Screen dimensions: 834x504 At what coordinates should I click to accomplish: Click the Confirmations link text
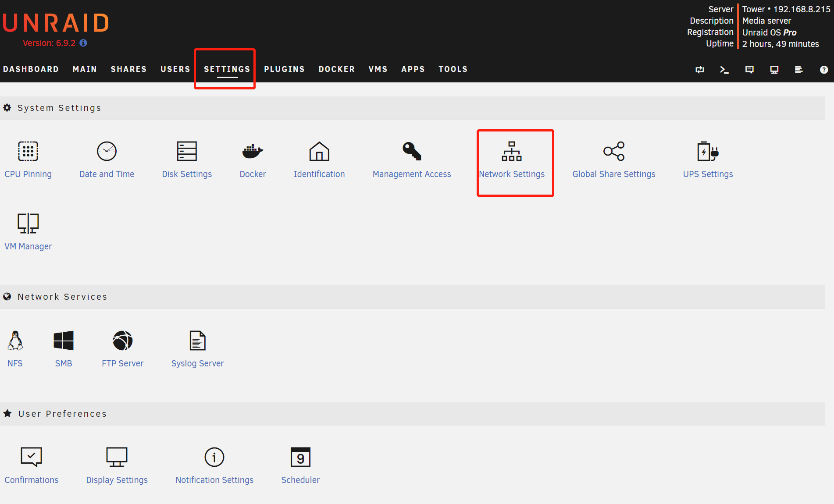click(x=31, y=480)
